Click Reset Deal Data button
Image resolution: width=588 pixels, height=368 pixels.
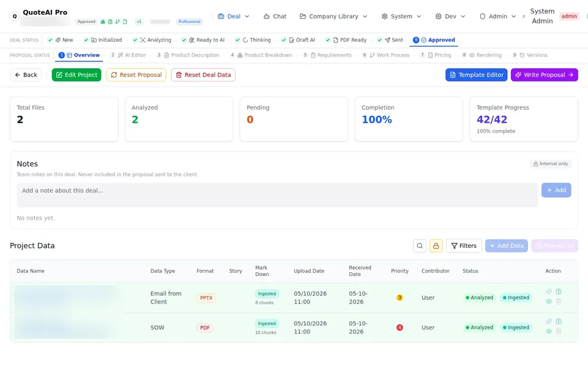pyautogui.click(x=203, y=75)
